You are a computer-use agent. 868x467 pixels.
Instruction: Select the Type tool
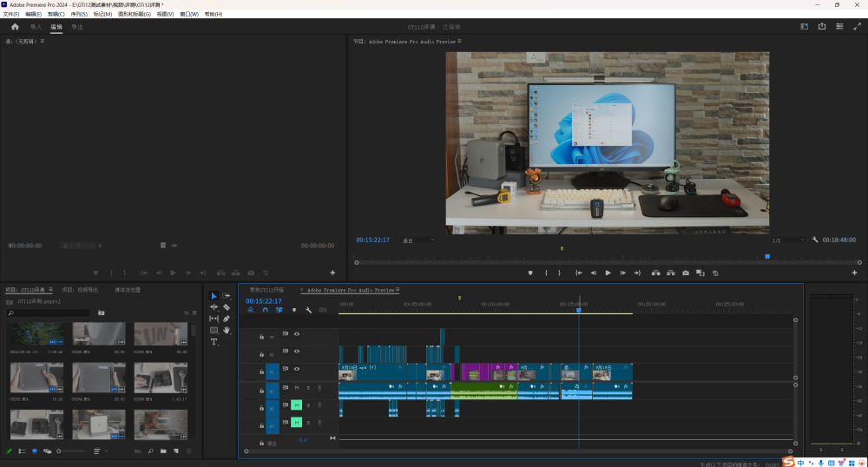214,342
